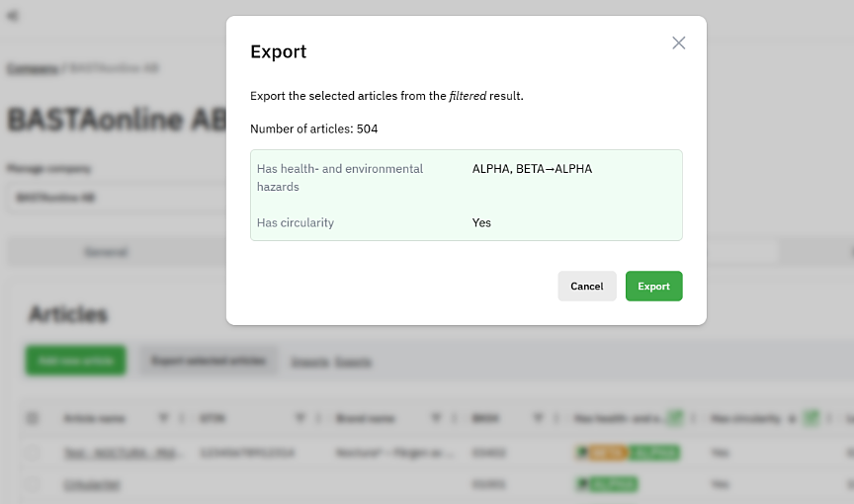The image size is (854, 504).
Task: Click the green active filter icon on Has health column
Action: (675, 418)
